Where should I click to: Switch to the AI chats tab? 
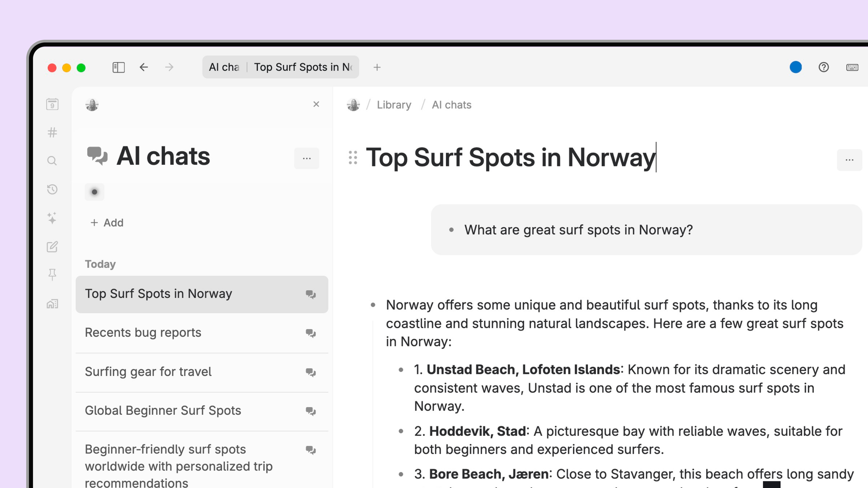224,67
